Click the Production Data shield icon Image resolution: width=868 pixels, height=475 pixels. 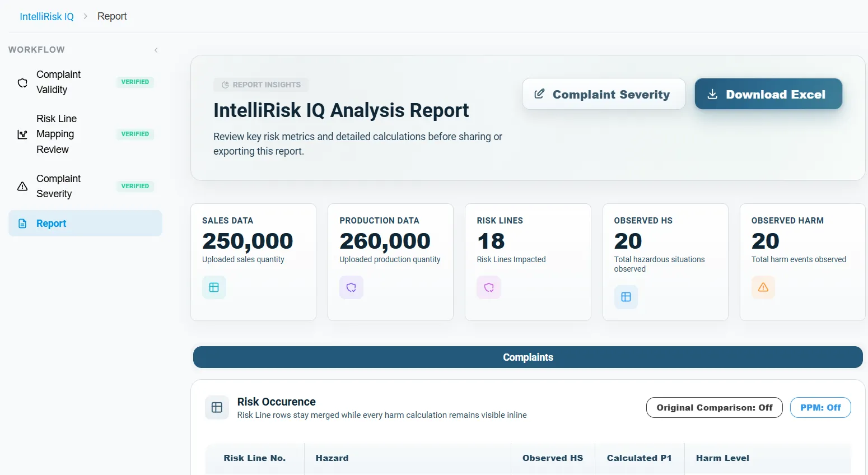351,287
